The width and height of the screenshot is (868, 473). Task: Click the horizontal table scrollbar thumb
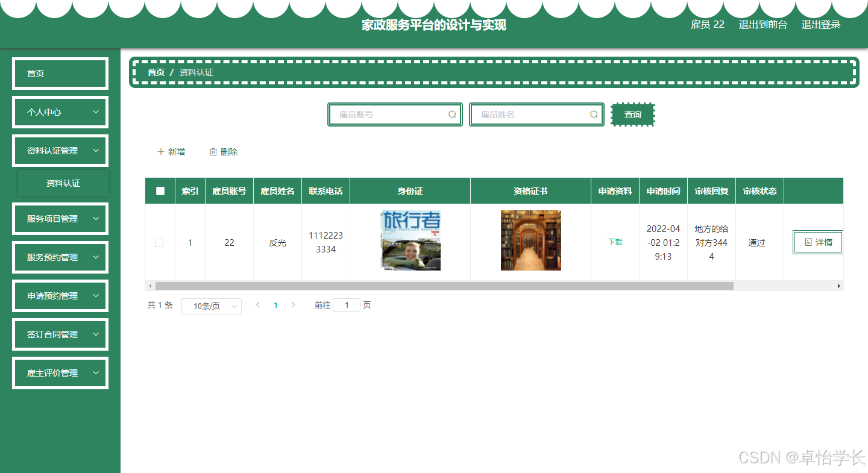(444, 286)
